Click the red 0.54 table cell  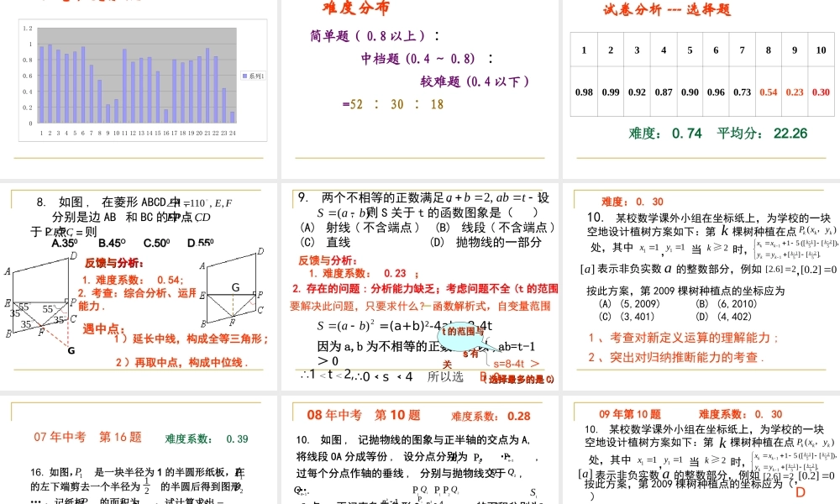tap(769, 92)
